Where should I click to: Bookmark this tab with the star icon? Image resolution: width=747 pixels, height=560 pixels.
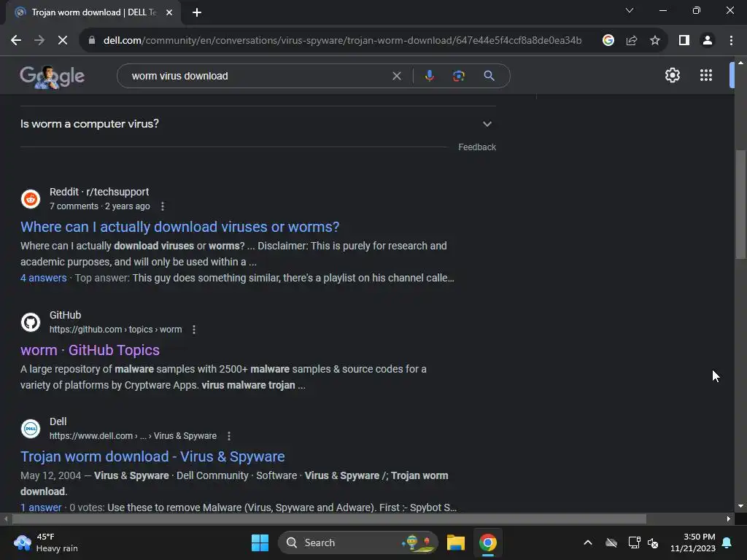[655, 41]
